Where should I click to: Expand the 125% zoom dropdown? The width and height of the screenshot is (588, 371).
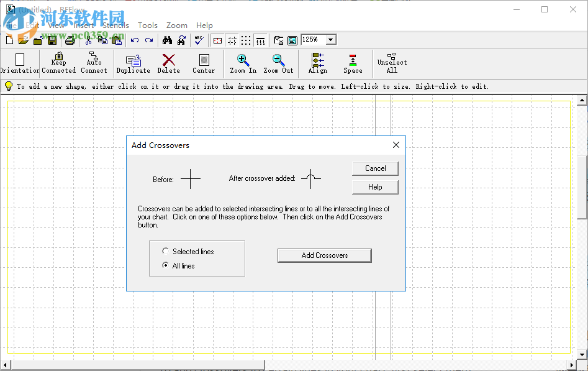pos(331,40)
